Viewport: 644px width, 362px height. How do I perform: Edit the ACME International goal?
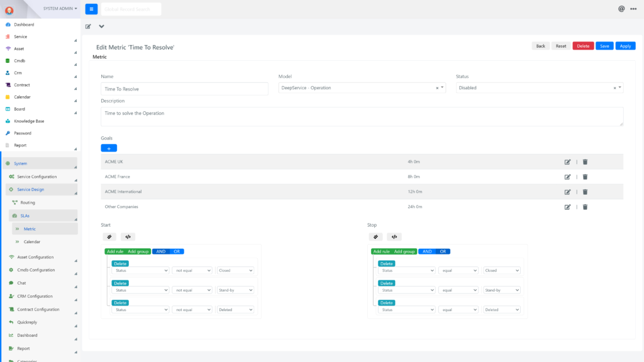[567, 192]
